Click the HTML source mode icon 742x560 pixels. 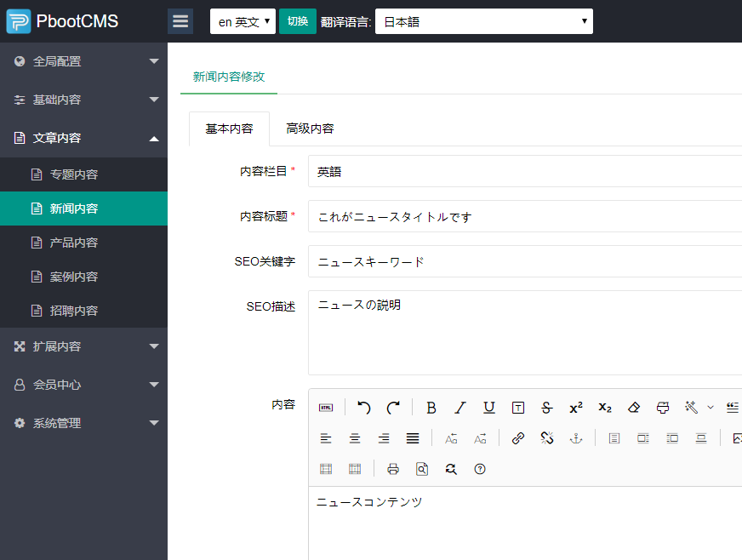[x=326, y=408]
